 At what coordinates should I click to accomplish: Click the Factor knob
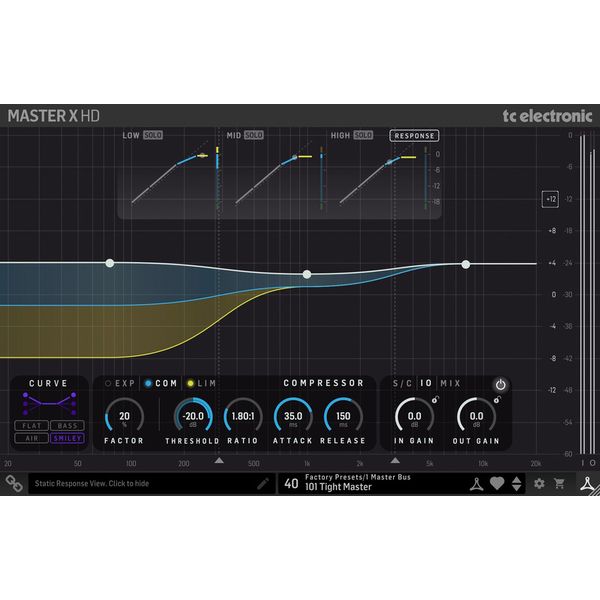pos(124,417)
